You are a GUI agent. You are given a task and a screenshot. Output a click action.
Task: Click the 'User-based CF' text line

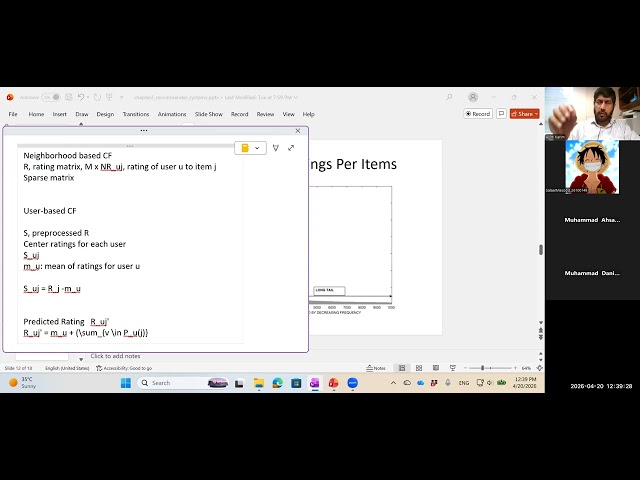tap(50, 211)
